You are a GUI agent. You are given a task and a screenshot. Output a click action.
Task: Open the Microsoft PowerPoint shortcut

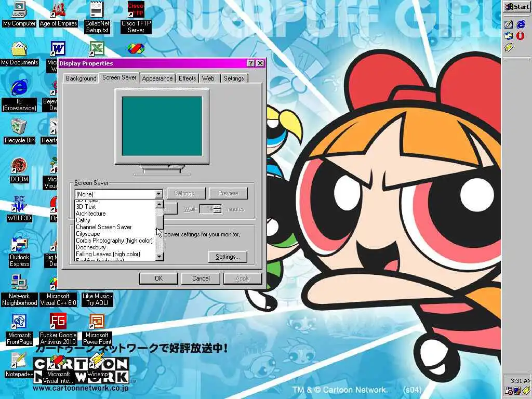[x=97, y=330]
